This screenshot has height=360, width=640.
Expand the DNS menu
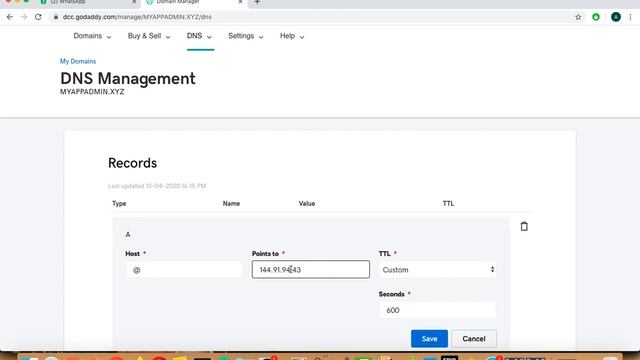[199, 36]
